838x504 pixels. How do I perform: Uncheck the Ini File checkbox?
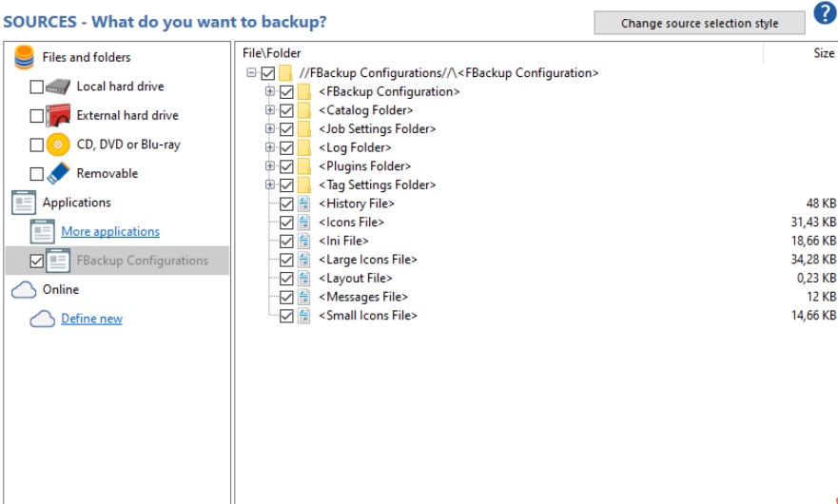pyautogui.click(x=286, y=242)
